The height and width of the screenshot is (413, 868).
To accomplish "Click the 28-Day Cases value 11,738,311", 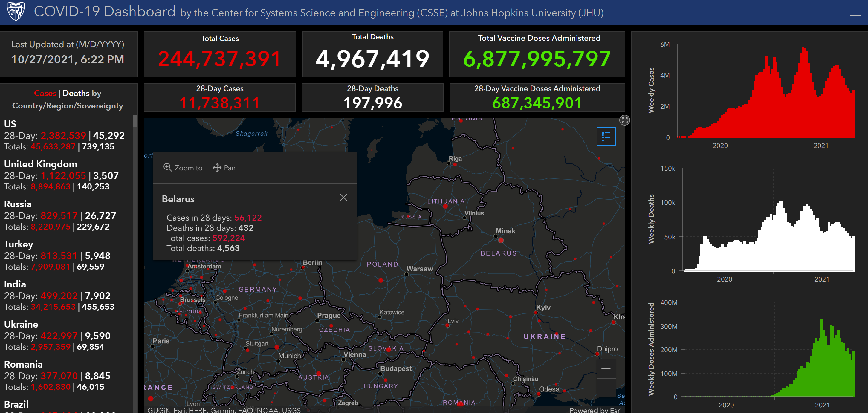I will pos(220,103).
